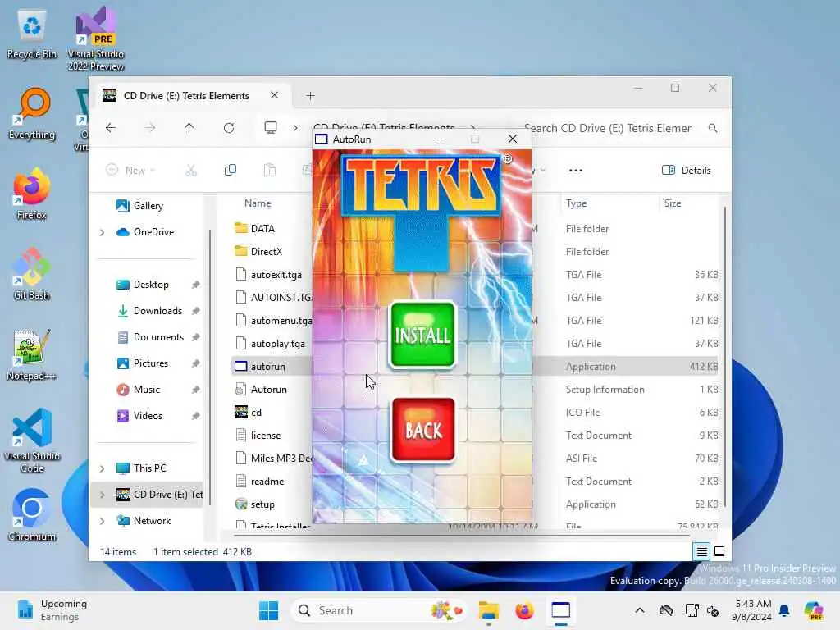Show hidden system tray icons

coord(640,610)
